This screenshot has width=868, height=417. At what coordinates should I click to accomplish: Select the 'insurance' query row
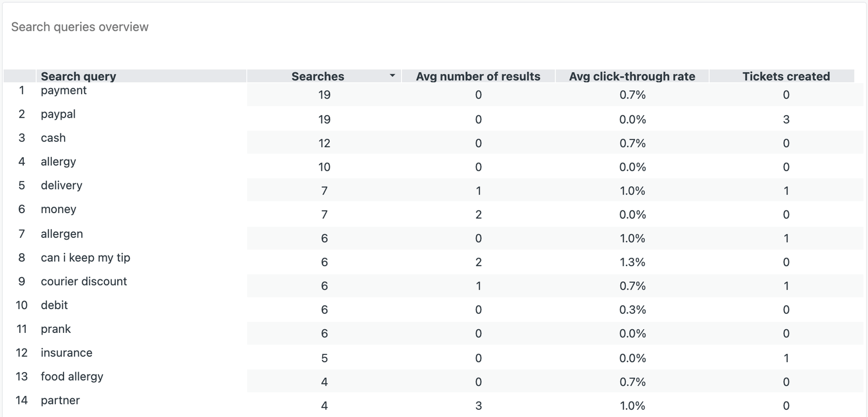coord(67,352)
